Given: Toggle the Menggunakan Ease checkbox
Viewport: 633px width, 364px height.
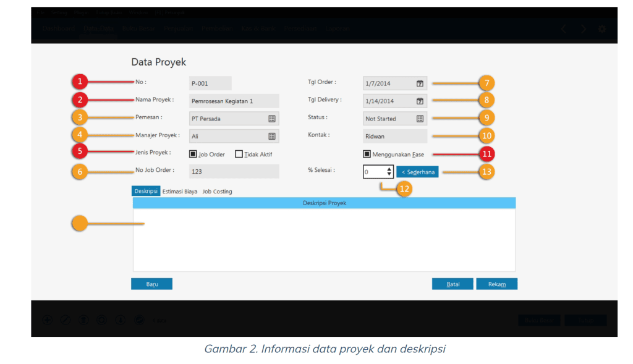Looking at the screenshot, I should point(367,154).
